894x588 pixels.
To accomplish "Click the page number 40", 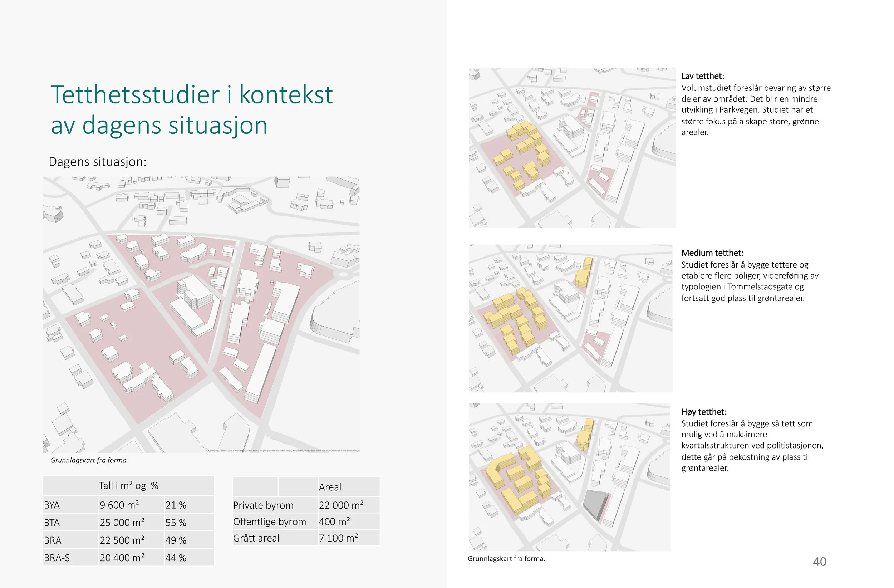I will click(820, 562).
